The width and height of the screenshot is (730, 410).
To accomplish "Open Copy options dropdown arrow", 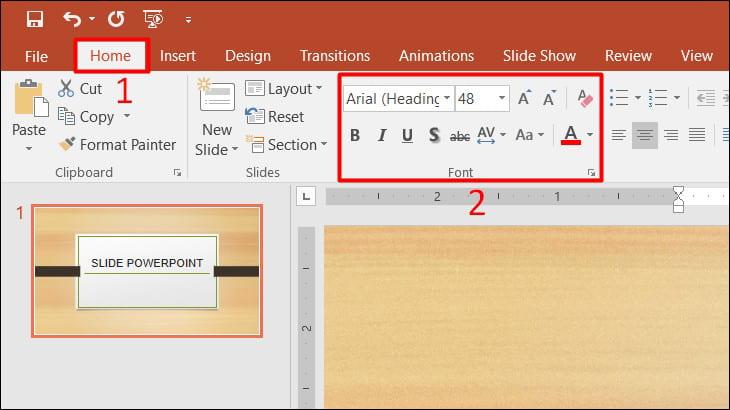I will [x=127, y=115].
